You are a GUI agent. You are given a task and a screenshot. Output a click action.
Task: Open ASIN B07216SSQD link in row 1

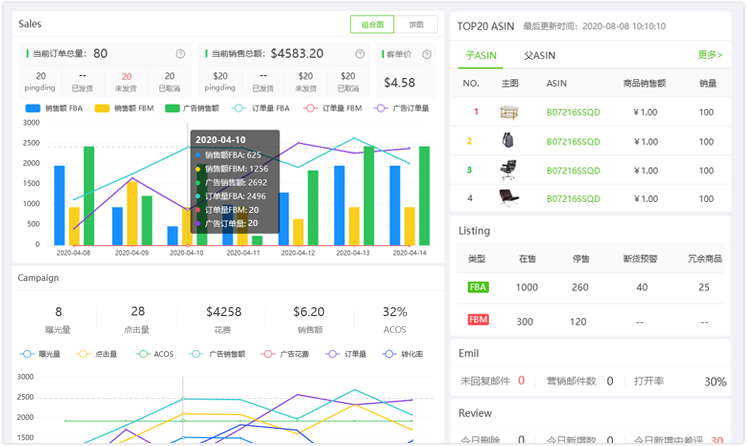click(x=573, y=112)
